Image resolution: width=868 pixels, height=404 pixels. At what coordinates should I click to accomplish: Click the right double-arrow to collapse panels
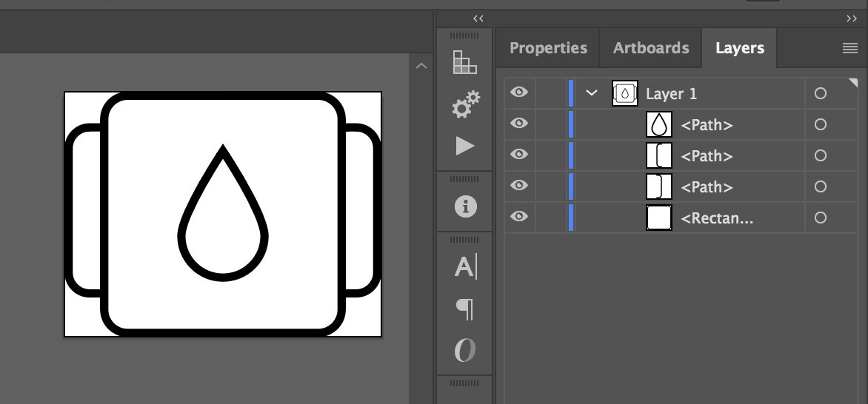pos(851,18)
